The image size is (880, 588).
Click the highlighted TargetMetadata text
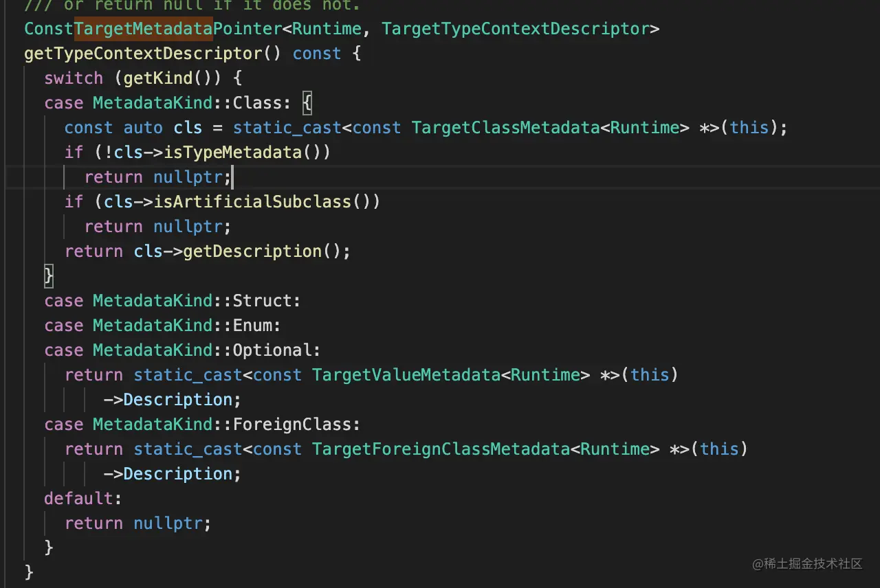click(x=144, y=29)
